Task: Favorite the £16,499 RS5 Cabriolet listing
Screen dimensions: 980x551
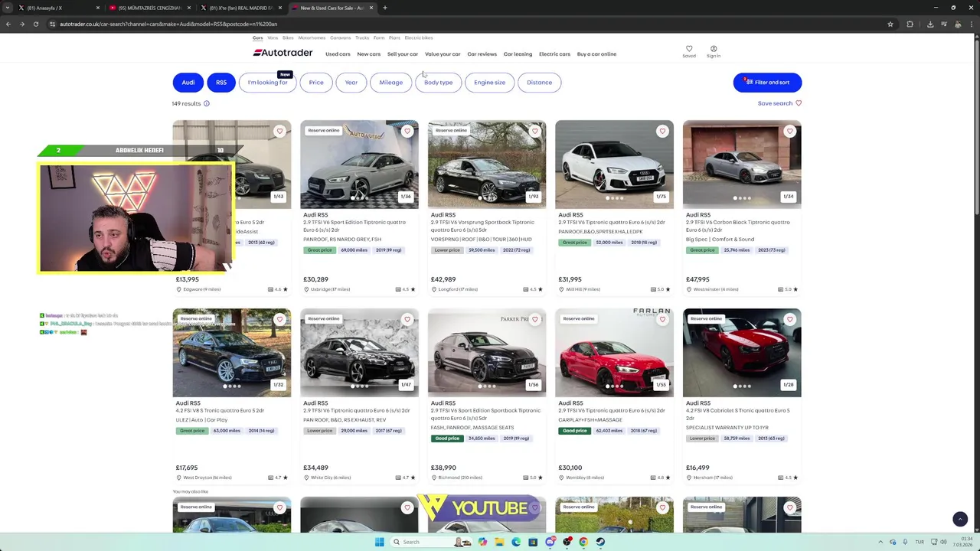Action: 789,319
